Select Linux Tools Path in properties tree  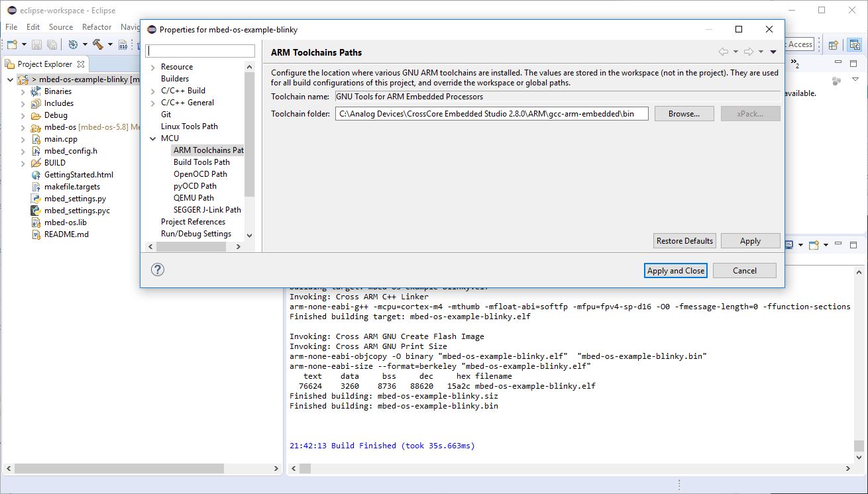tap(190, 126)
